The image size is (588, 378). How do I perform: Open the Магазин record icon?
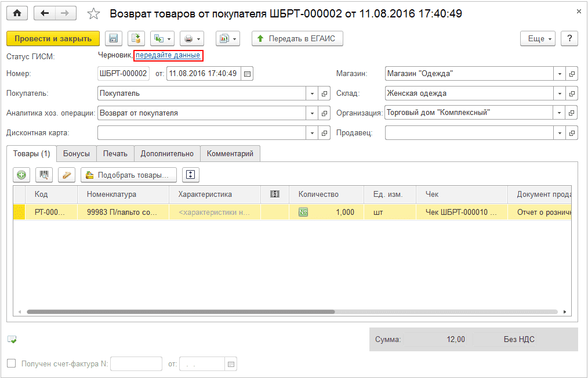572,74
